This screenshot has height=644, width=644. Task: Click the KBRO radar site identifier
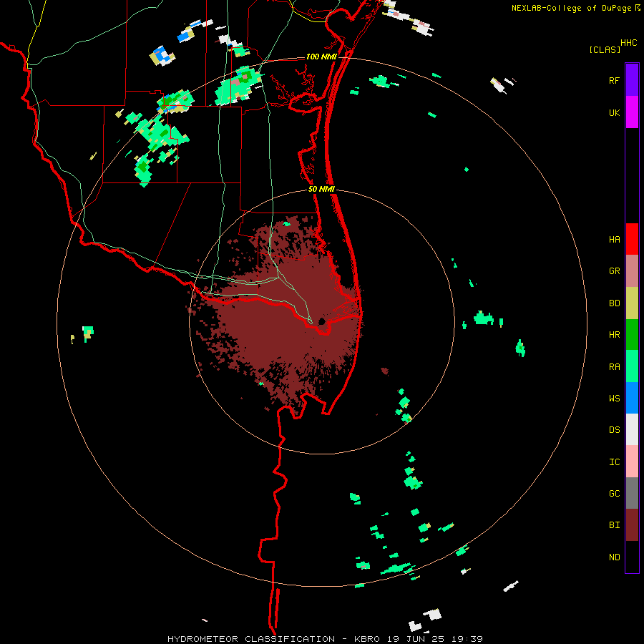tap(367, 639)
